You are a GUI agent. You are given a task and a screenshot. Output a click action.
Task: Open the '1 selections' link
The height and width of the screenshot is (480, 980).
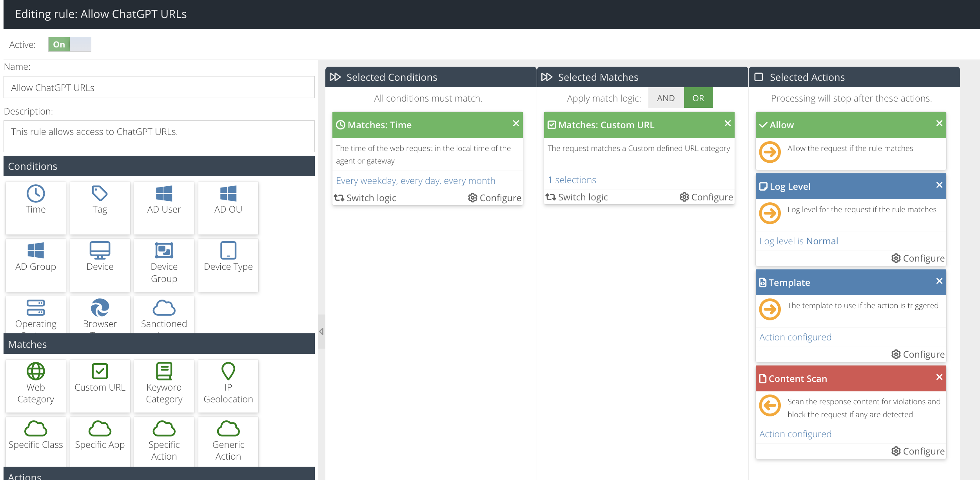coord(572,180)
